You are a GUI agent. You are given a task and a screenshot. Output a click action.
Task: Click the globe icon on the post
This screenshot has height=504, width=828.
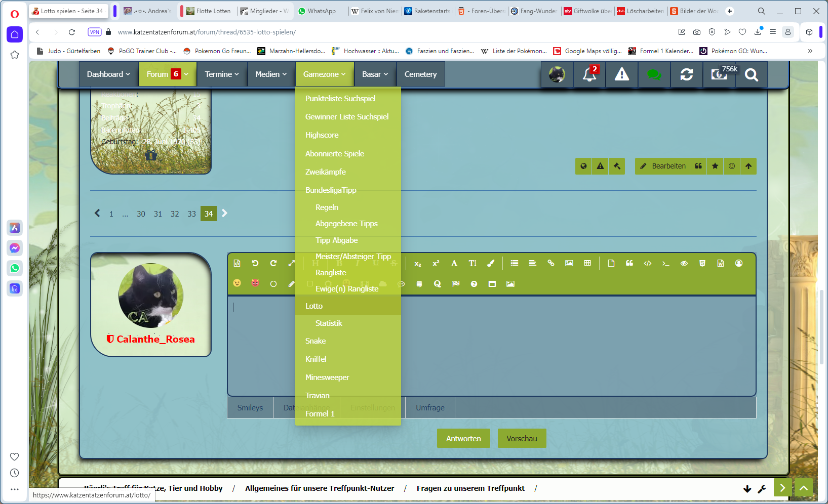583,166
